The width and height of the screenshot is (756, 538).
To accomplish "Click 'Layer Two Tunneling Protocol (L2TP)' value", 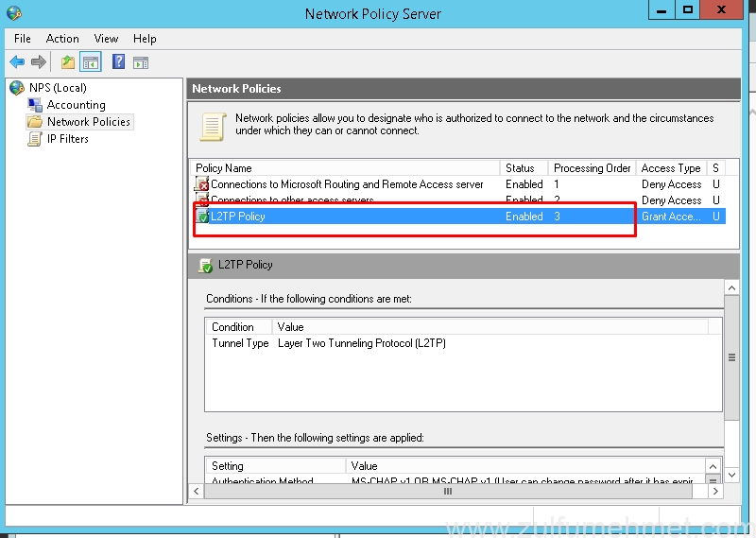I will (362, 343).
